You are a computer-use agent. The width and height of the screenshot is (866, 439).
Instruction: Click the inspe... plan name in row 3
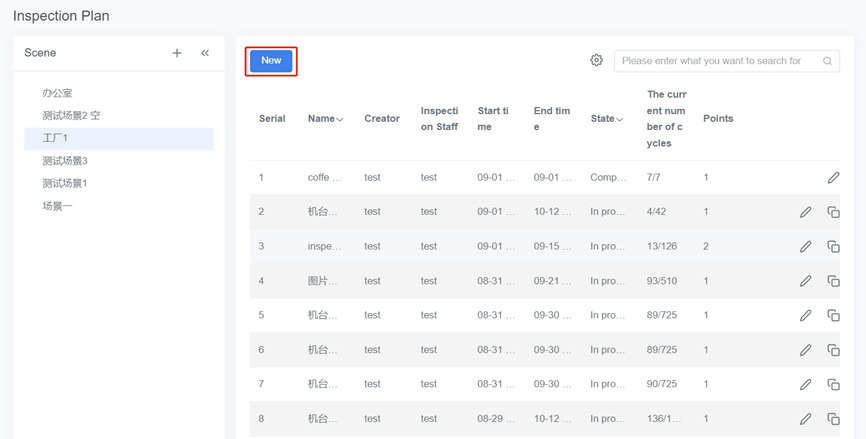coord(325,246)
